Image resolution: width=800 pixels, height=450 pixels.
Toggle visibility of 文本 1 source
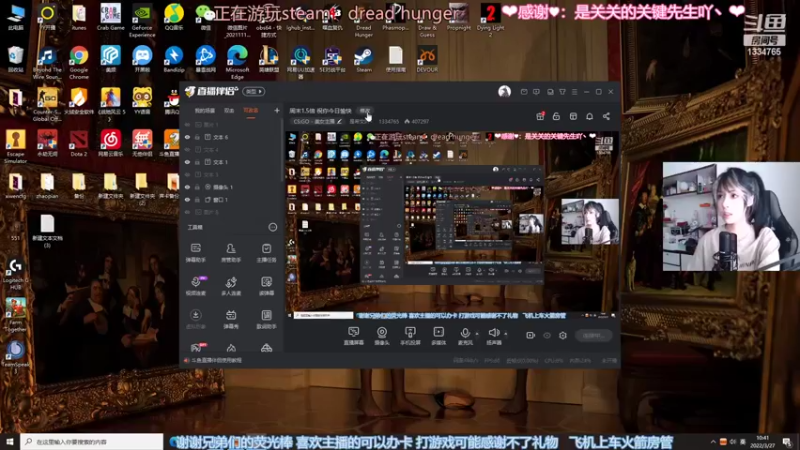(x=187, y=162)
